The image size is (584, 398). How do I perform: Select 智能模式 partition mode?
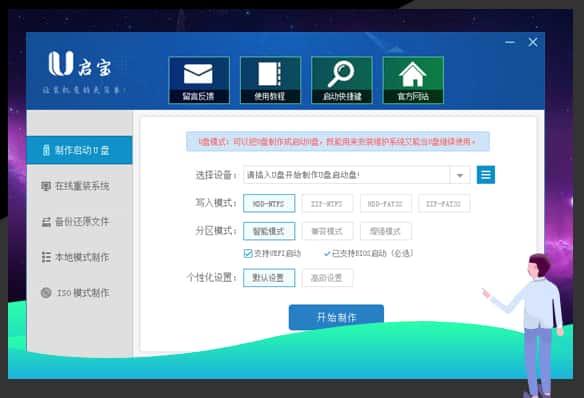coord(269,231)
